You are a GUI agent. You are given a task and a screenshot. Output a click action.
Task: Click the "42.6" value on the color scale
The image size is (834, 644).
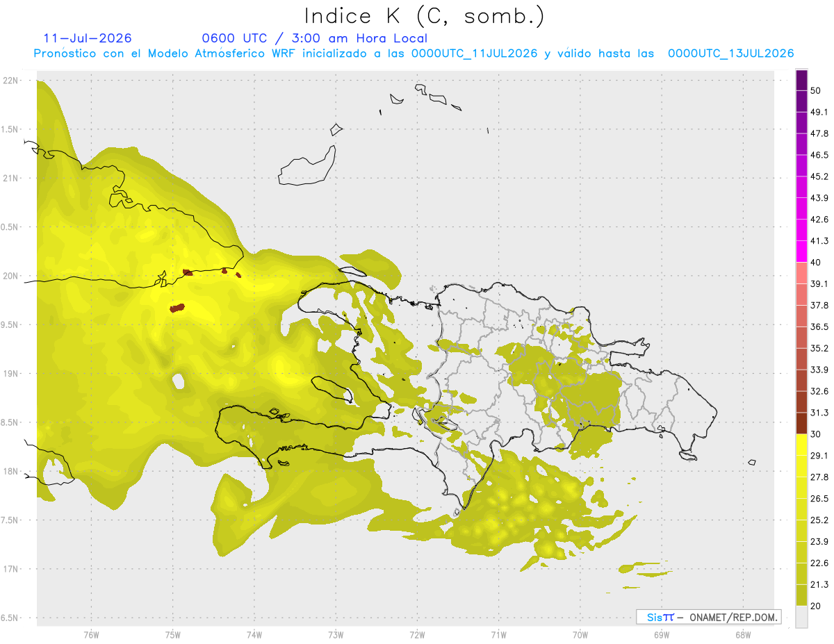819,220
